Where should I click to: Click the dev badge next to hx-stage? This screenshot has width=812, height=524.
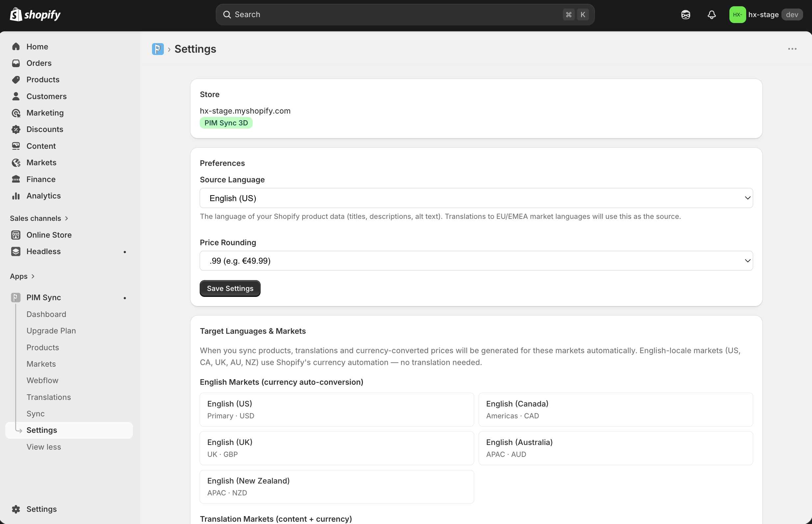[792, 14]
